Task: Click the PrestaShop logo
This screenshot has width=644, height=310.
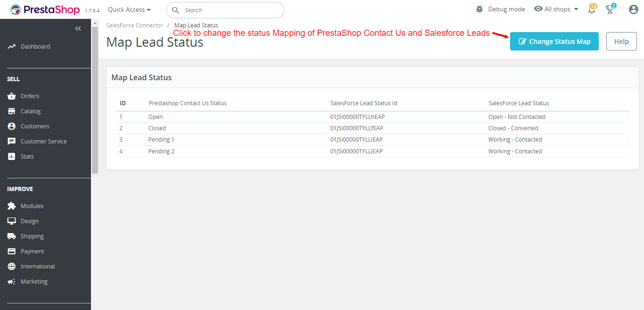Action: tap(45, 9)
